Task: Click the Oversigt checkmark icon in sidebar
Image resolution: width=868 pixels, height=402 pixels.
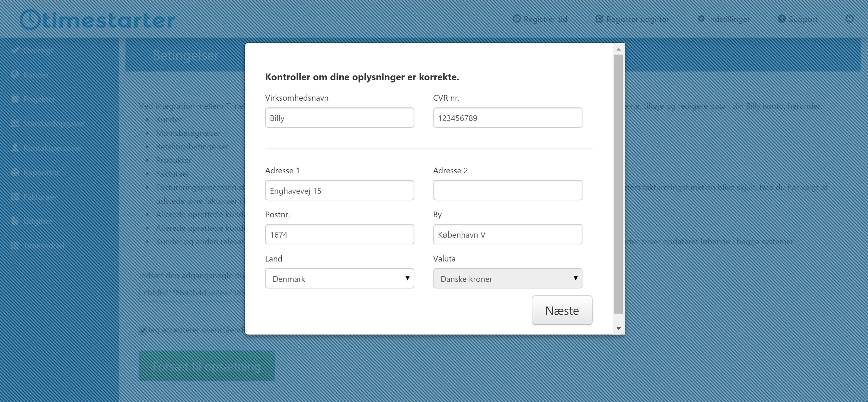Action: (15, 50)
